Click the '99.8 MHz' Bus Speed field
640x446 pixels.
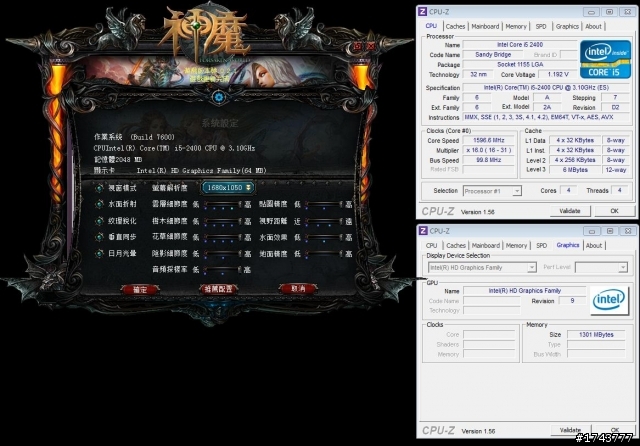(x=489, y=160)
